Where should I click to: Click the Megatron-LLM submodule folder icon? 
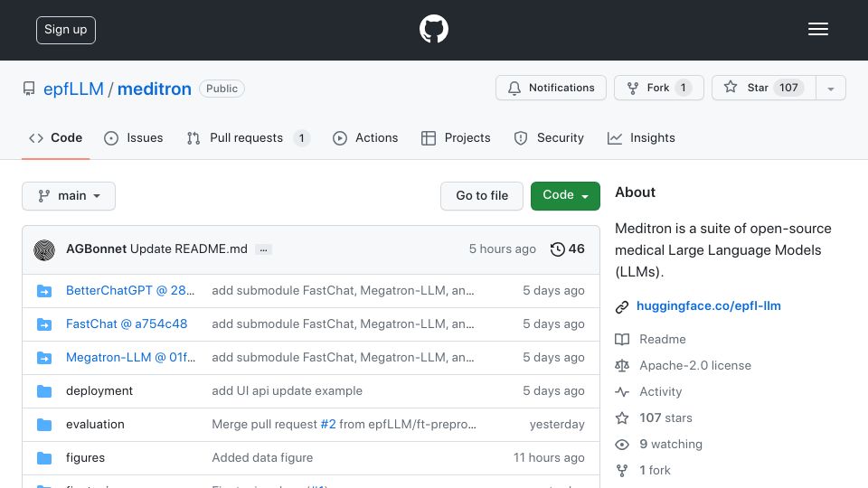[x=44, y=358]
